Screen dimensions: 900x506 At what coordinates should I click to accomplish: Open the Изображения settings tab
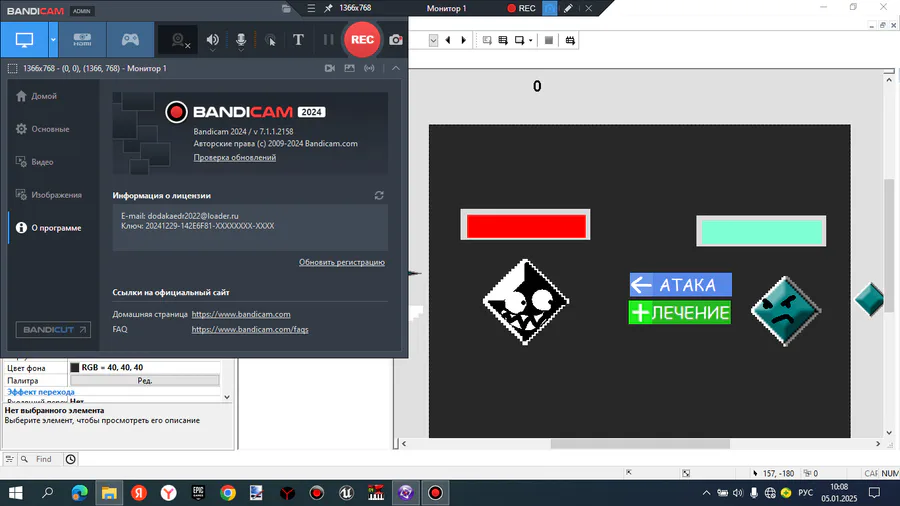tap(49, 195)
